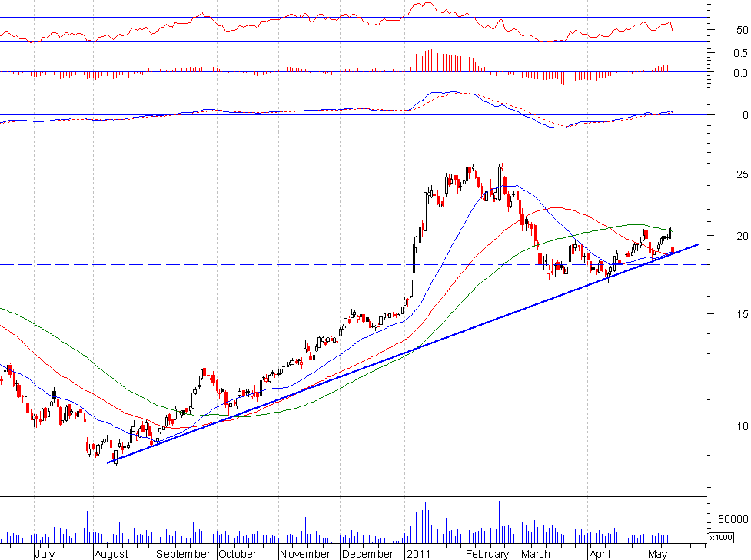Click the November axis label

305,554
